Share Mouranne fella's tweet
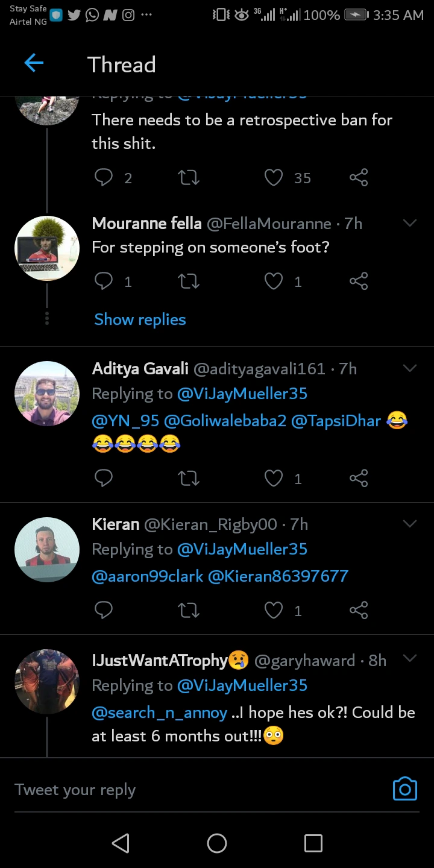Image resolution: width=434 pixels, height=868 pixels. coord(359,281)
